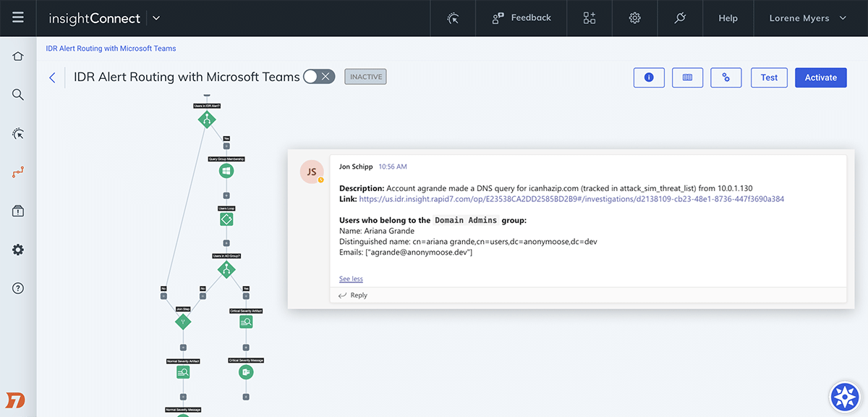Open workflows icon in left sidebar

point(18,172)
